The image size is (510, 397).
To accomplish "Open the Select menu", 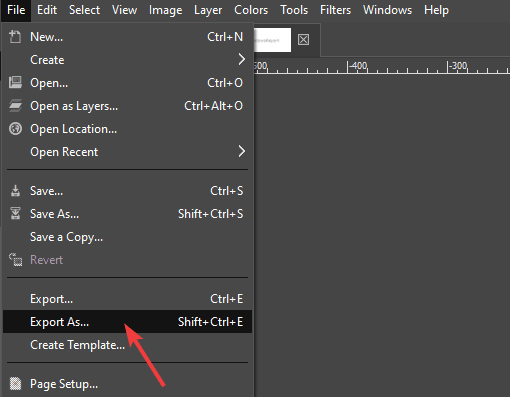I will [x=84, y=10].
